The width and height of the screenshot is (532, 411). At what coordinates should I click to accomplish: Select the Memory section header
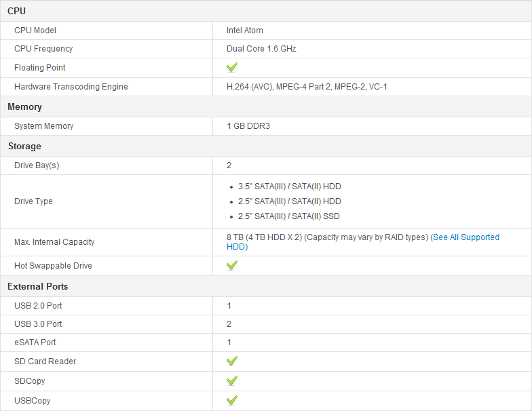(x=24, y=107)
